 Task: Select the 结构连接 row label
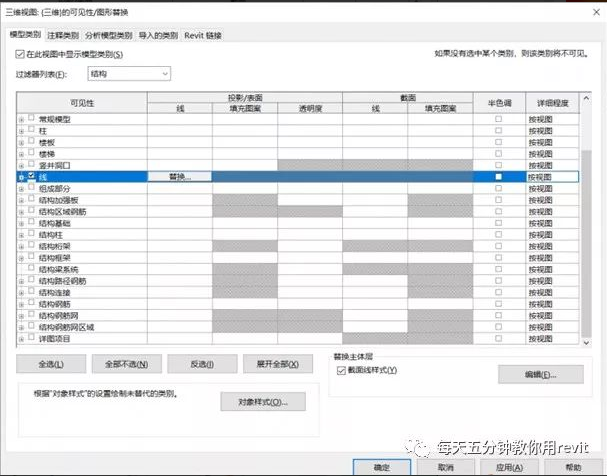pos(55,293)
